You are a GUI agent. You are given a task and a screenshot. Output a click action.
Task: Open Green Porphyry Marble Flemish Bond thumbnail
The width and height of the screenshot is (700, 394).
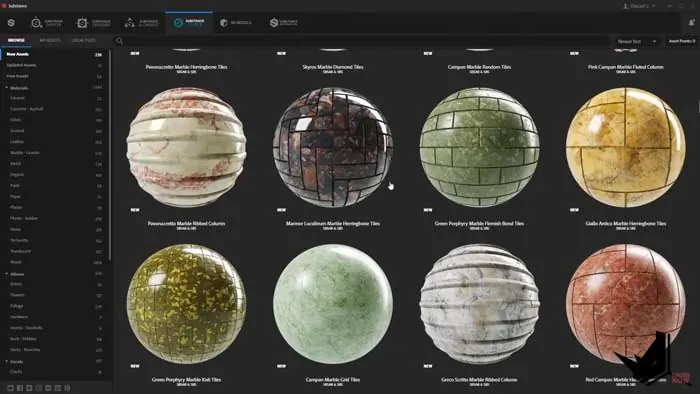coord(479,147)
